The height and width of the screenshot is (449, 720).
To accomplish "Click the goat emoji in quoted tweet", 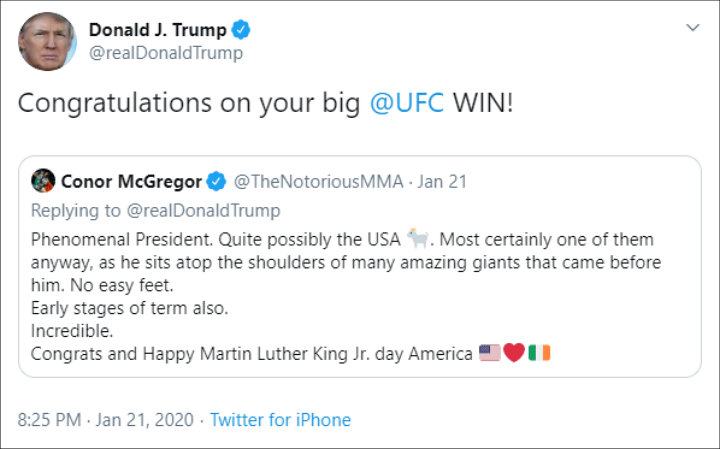I will point(417,239).
